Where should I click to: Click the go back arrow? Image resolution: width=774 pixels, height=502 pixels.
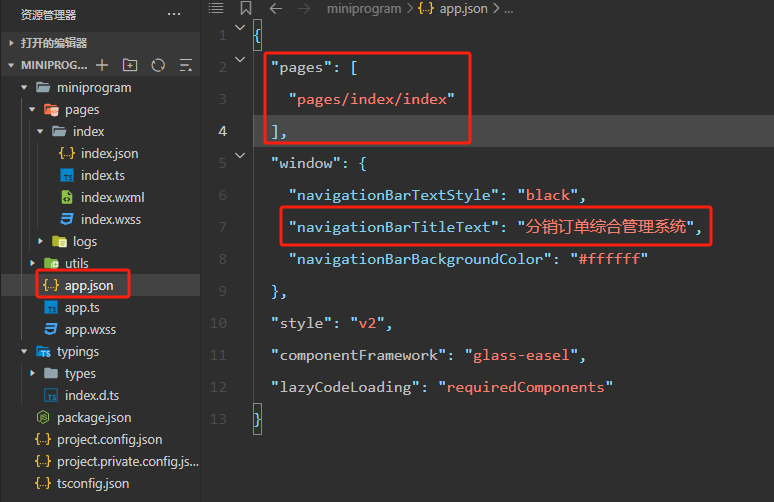click(275, 8)
